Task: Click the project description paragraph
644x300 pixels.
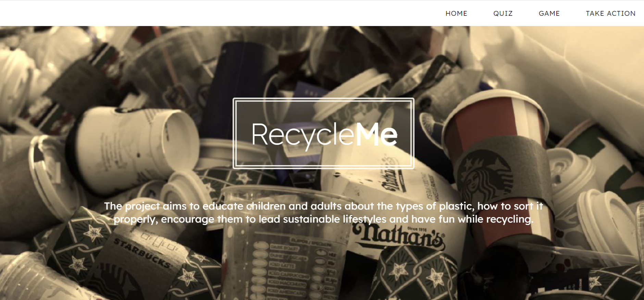Action: pos(323,212)
